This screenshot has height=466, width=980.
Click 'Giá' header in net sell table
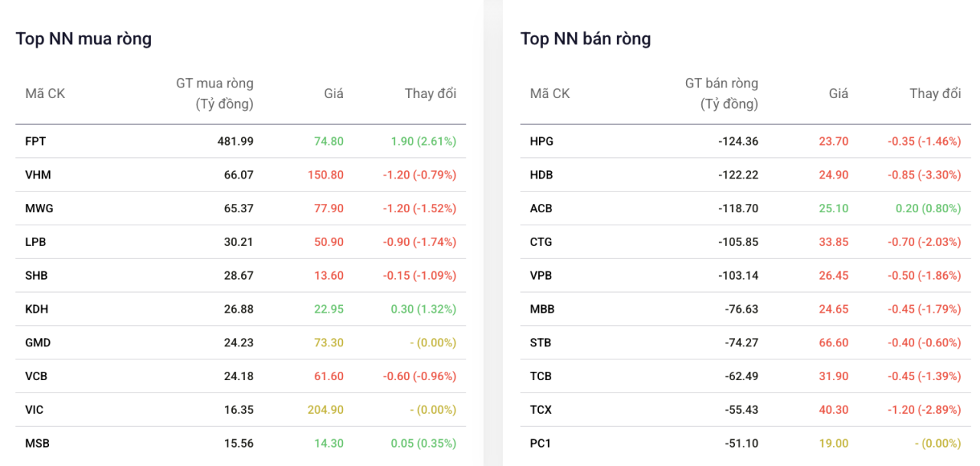point(838,94)
